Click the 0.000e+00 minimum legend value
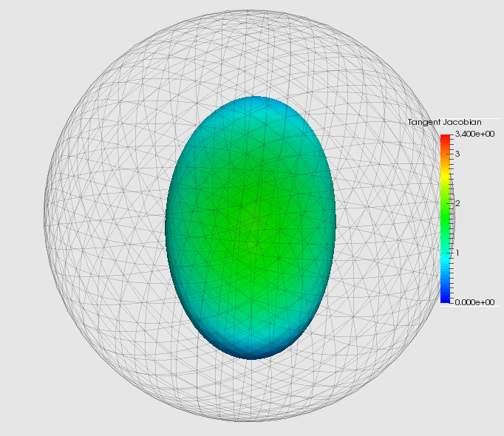Screen dimensions: 504x436 [474, 302]
